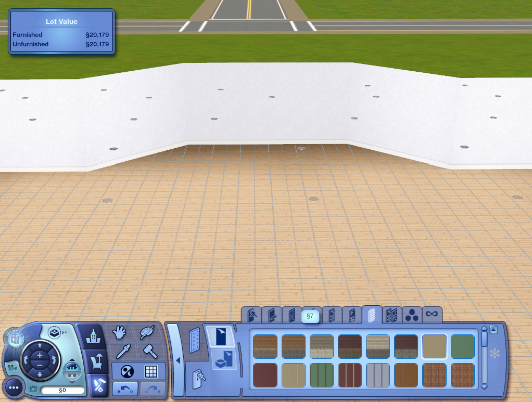Rotate camera right with curved arrow
Viewport: 532px width, 402px height.
[54, 360]
